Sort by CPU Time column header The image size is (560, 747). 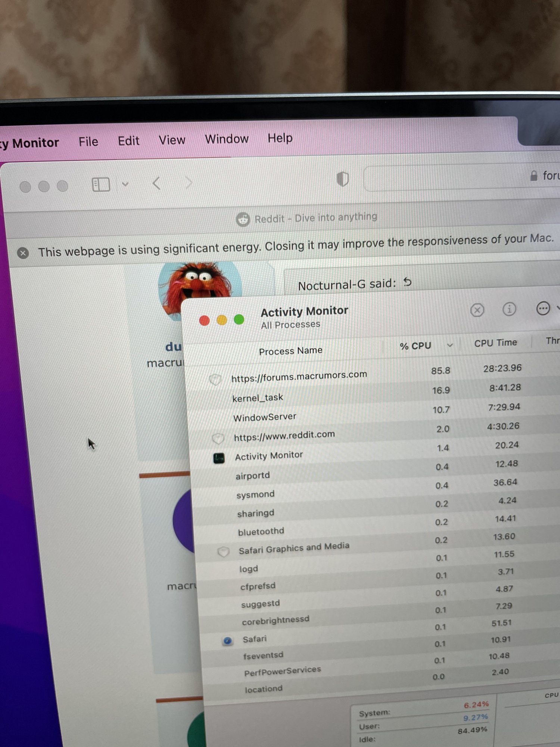(x=496, y=343)
